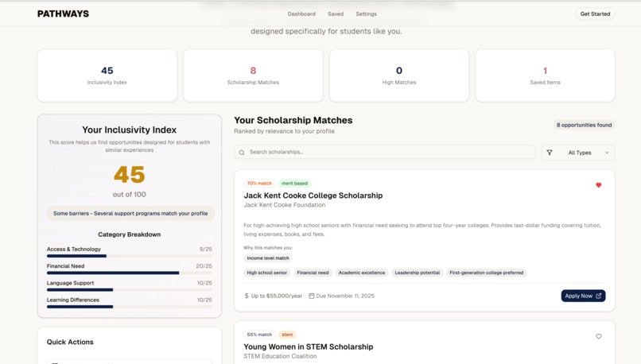641x364 pixels.
Task: Click Jack Kent Cooke College Scholarship title
Action: (x=313, y=196)
